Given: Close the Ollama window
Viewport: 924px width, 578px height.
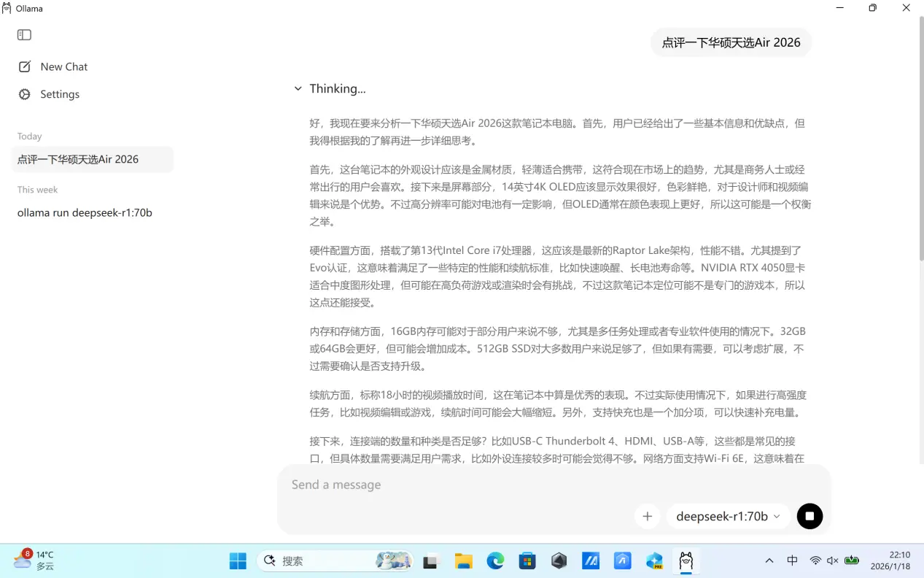Looking at the screenshot, I should coord(906,8).
